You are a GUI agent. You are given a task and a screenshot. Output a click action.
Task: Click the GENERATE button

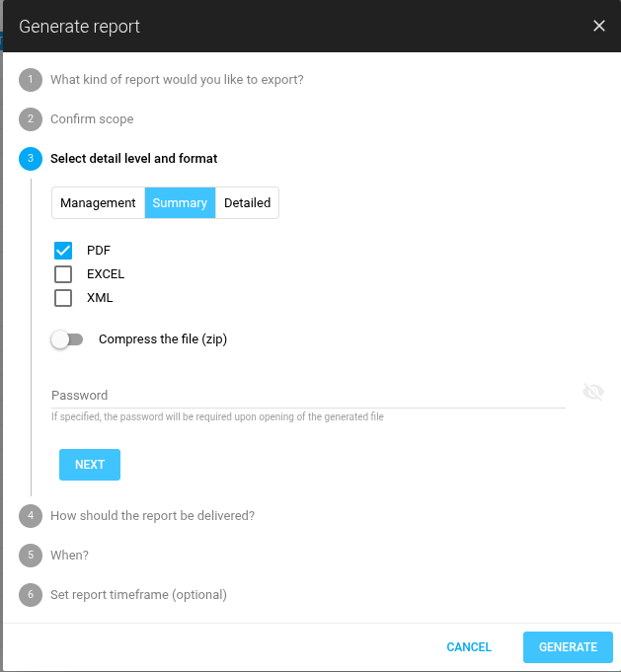point(568,647)
